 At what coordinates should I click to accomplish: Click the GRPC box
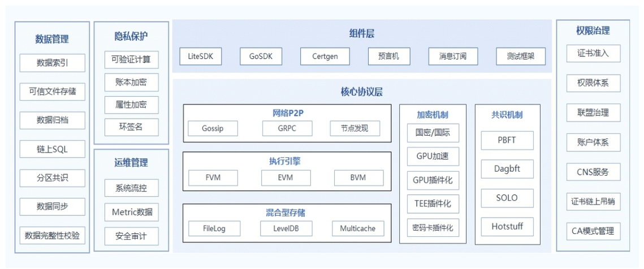click(287, 128)
